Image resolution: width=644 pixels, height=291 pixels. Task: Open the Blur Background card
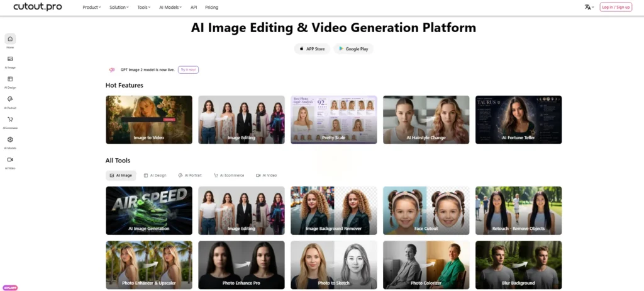(x=519, y=265)
